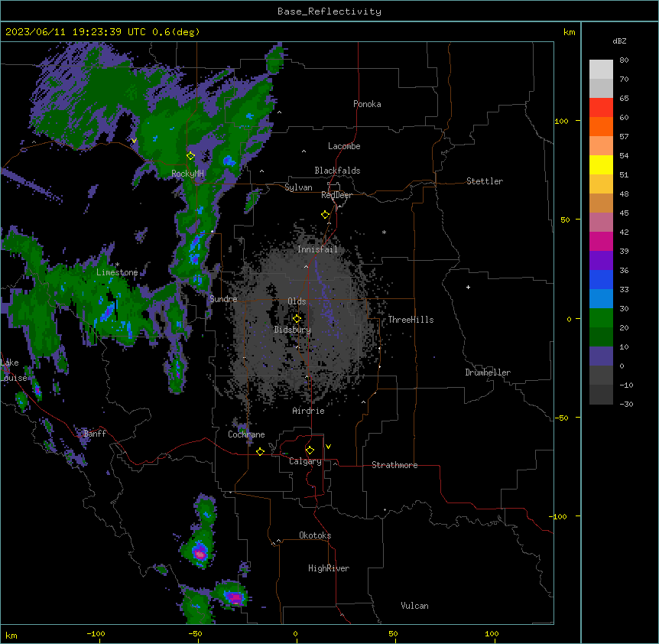
Task: Click the Drumheller city label
Action: tap(488, 372)
